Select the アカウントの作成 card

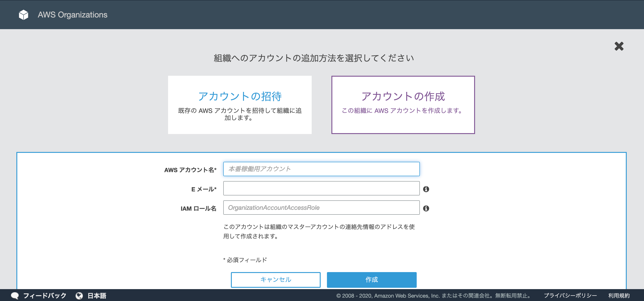[403, 105]
